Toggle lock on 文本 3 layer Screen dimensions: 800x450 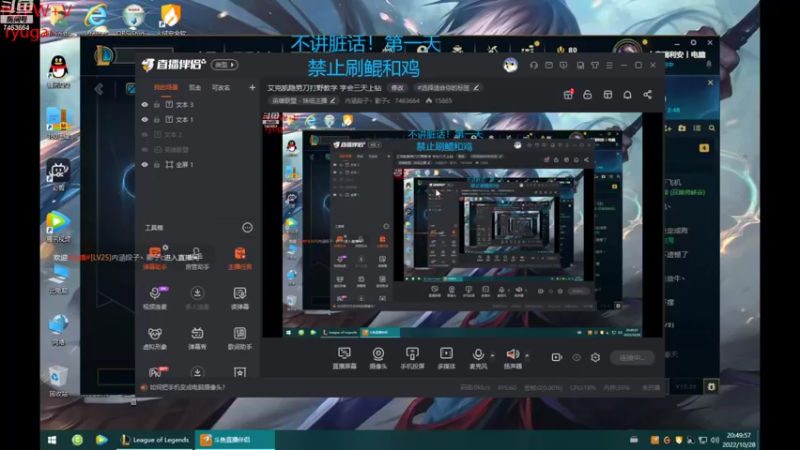tap(157, 105)
